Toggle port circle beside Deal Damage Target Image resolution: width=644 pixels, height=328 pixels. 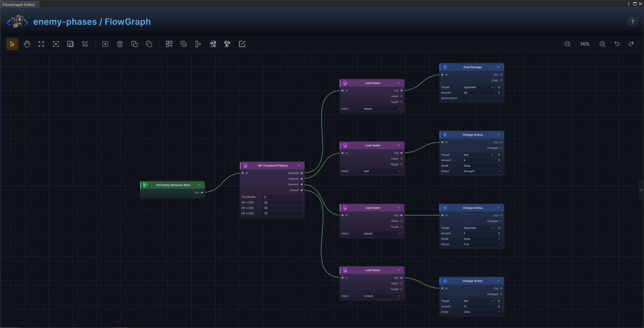499,87
